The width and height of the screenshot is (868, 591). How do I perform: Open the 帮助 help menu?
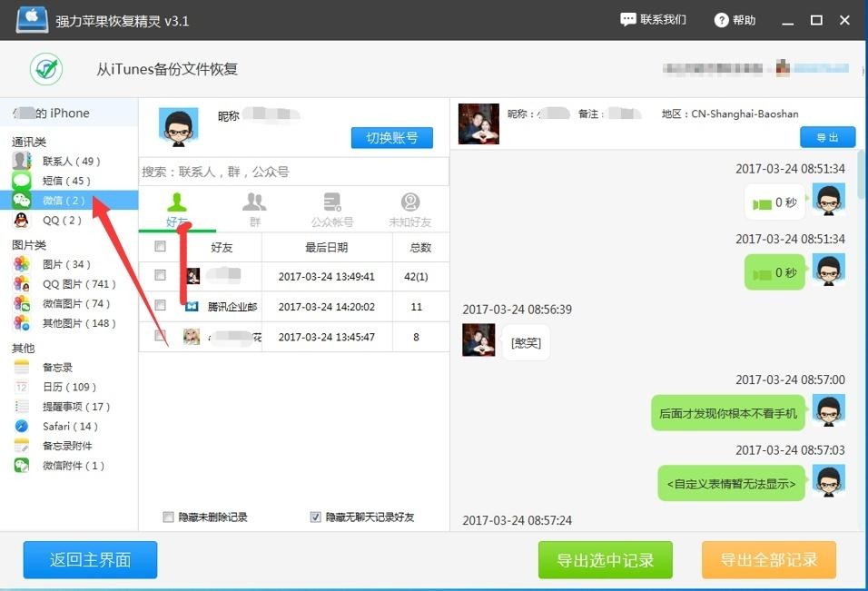pos(734,19)
